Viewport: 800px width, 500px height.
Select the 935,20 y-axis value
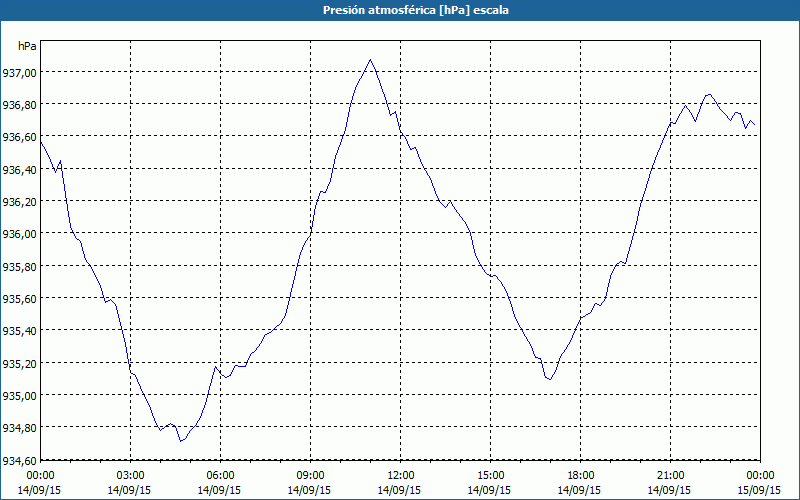pos(19,363)
